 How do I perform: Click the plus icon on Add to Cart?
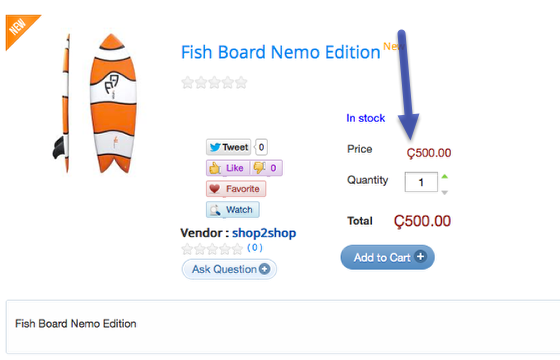420,256
